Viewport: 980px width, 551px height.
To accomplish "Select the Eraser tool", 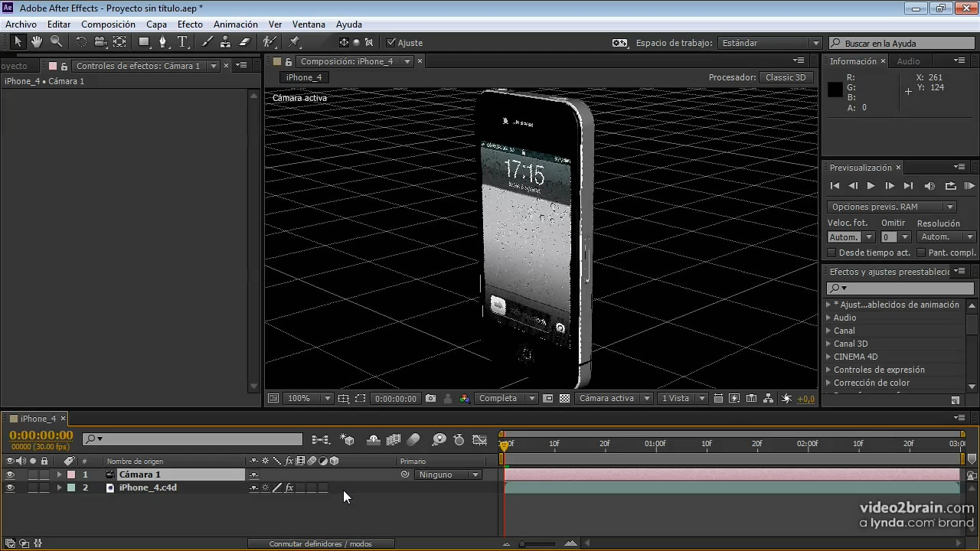I will [245, 42].
